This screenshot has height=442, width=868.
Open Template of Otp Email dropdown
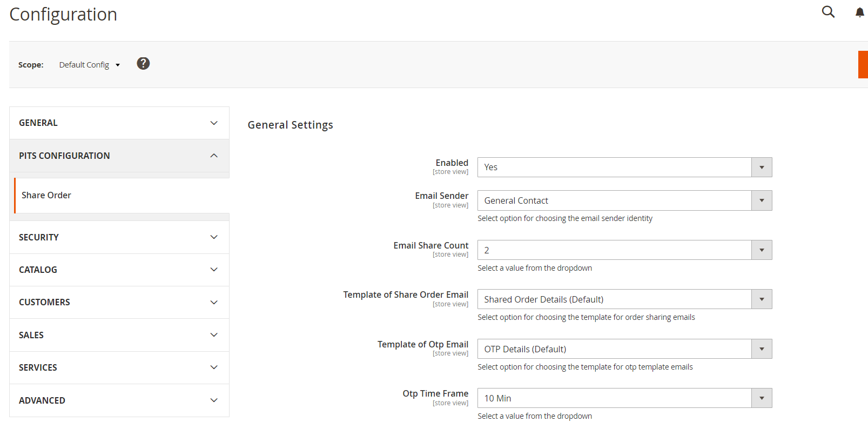(624, 349)
